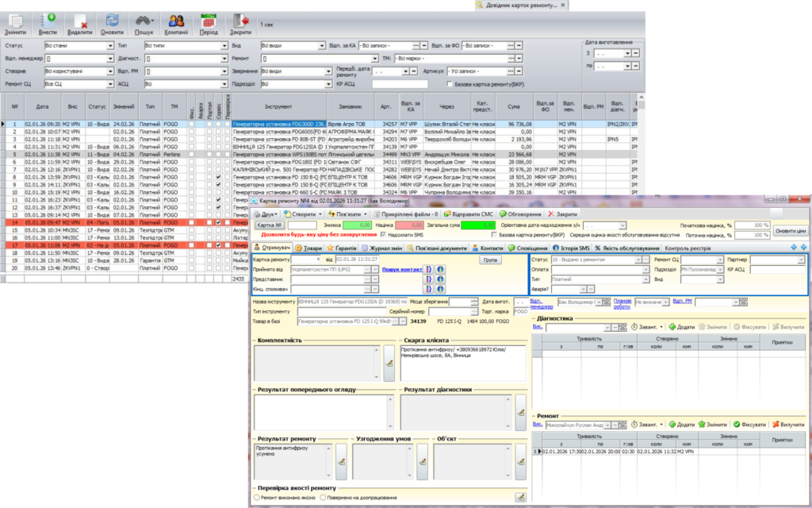Click the Закрити exit-door icon in main toolbar

[240, 25]
